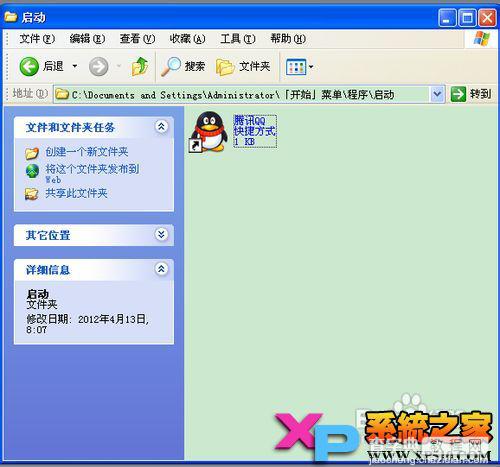This screenshot has width=500, height=467.
Task: Click the folder icon in the title bar
Action: (x=11, y=16)
